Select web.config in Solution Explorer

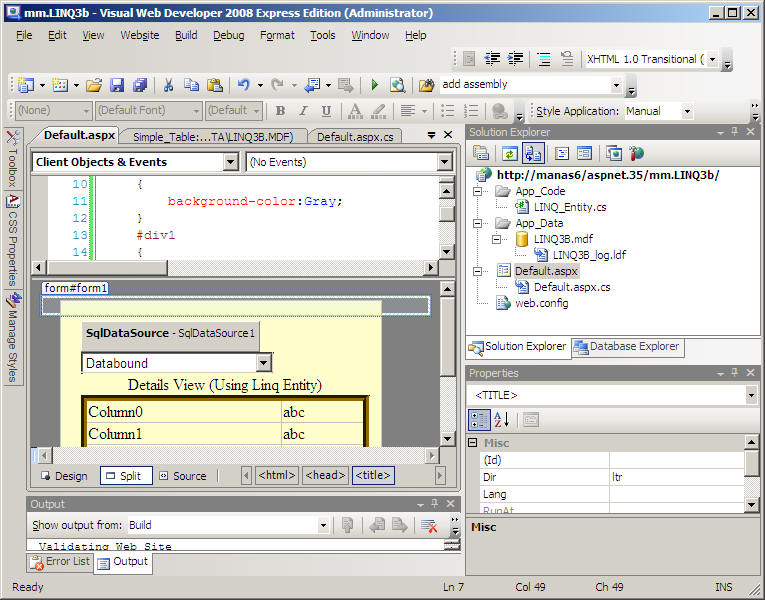[x=542, y=303]
